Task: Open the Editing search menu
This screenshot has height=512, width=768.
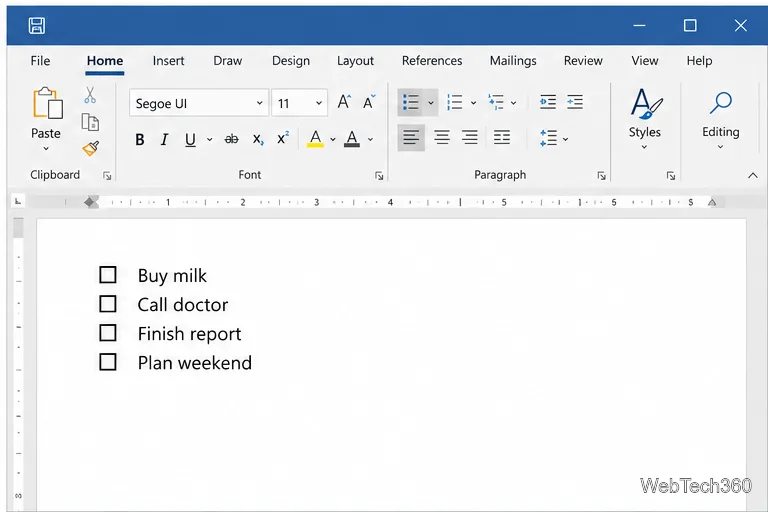Action: tap(720, 120)
